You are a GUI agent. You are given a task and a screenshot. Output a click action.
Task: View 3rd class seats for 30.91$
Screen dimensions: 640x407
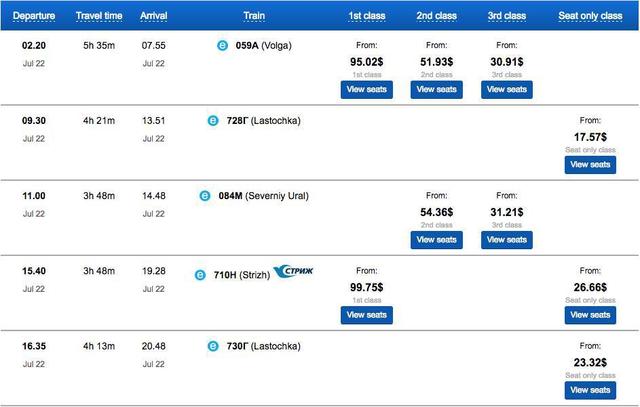click(506, 89)
